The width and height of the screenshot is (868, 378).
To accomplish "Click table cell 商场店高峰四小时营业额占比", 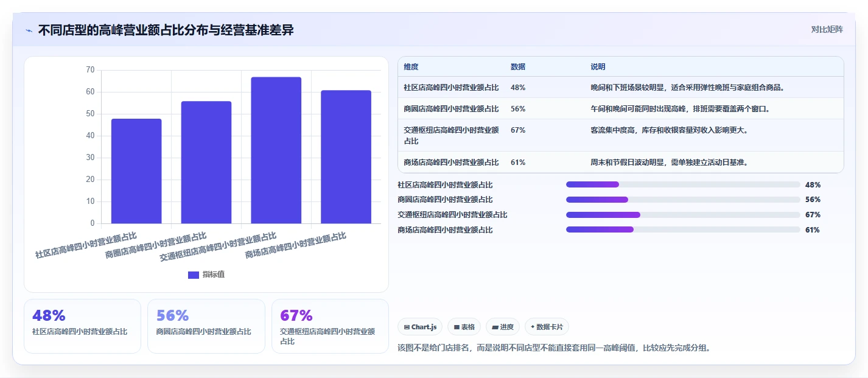I will click(451, 163).
